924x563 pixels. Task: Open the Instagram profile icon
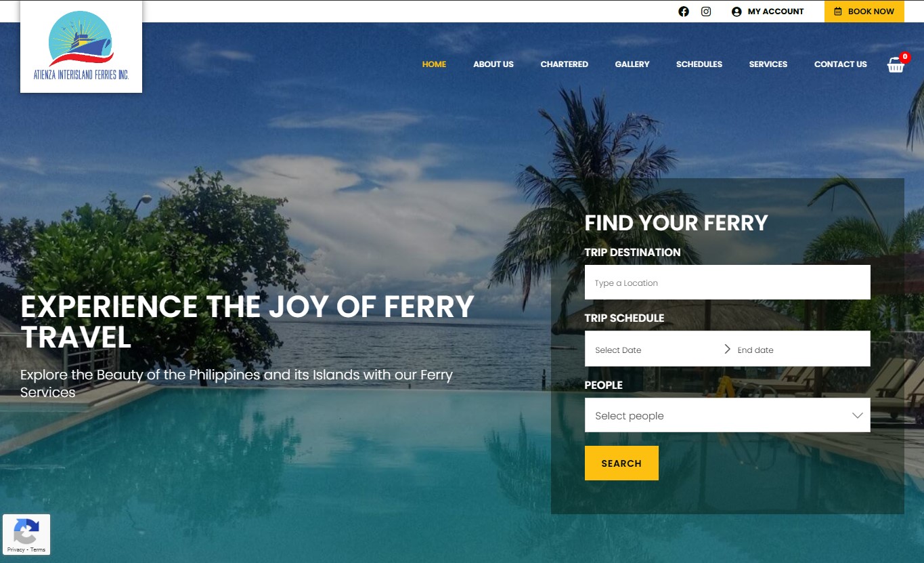(x=706, y=12)
